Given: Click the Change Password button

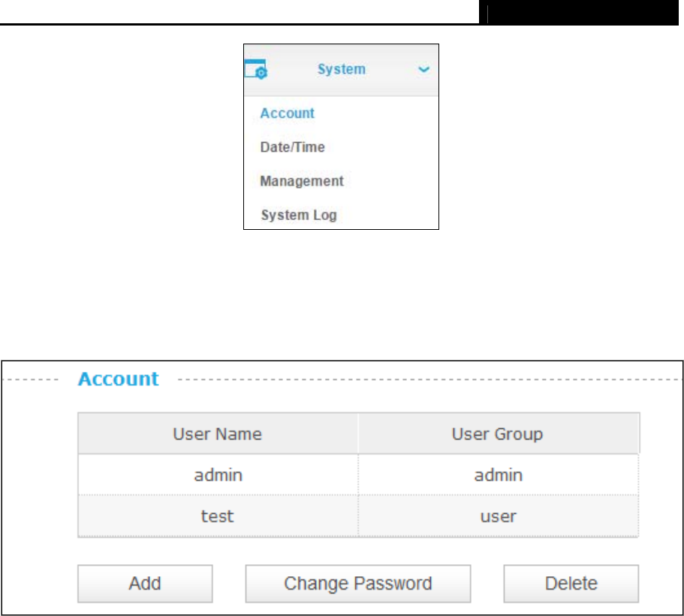Looking at the screenshot, I should tap(358, 584).
